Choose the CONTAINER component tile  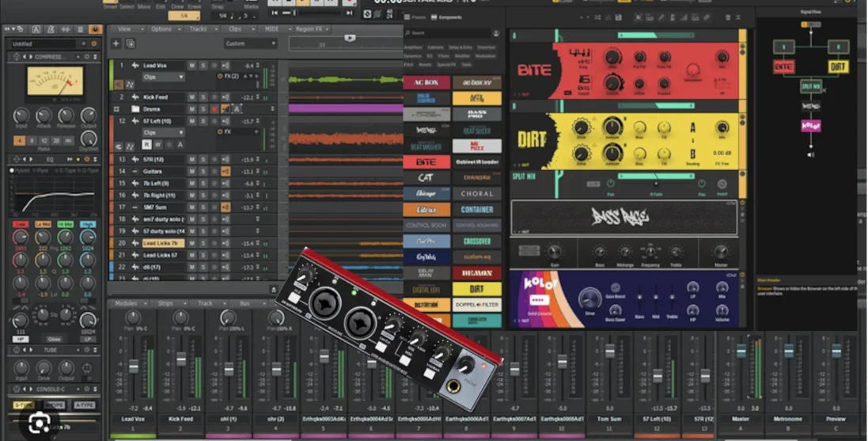(476, 210)
